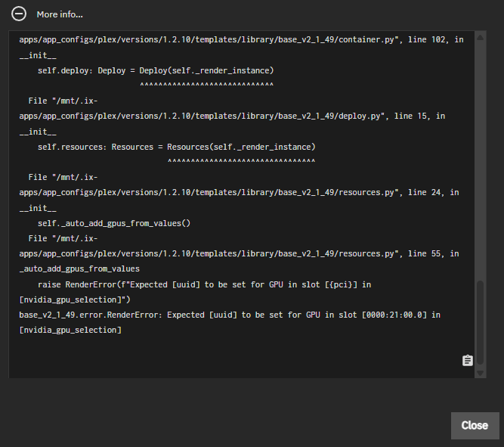
Task: Copy the error traceback with the clipboard icon
Action: 468,360
